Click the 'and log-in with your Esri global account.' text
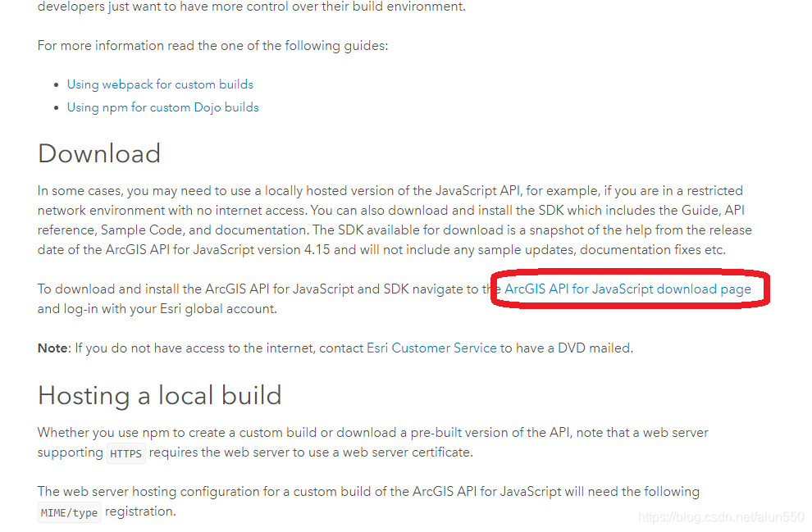 click(x=157, y=308)
